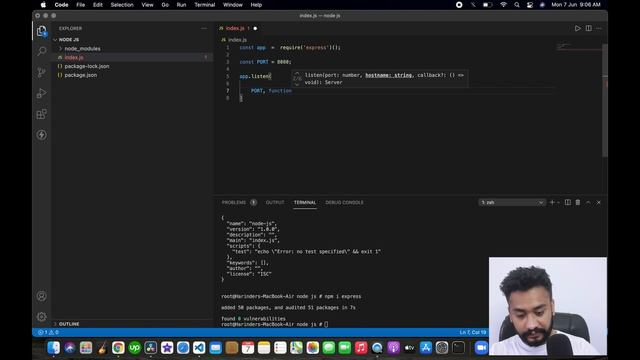The width and height of the screenshot is (640, 360).
Task: Maximize the terminal panel size
Action: point(588,202)
